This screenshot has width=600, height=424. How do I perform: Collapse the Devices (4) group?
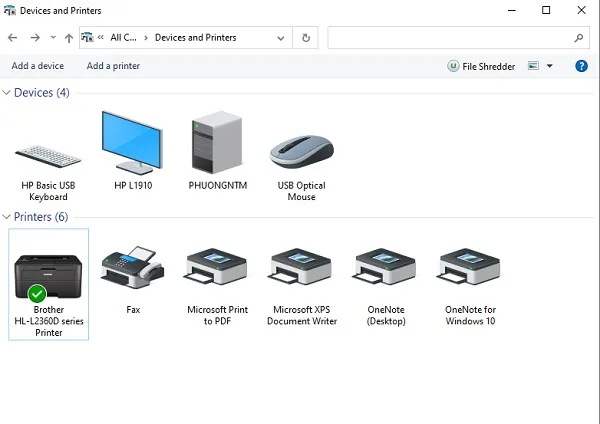pos(7,93)
